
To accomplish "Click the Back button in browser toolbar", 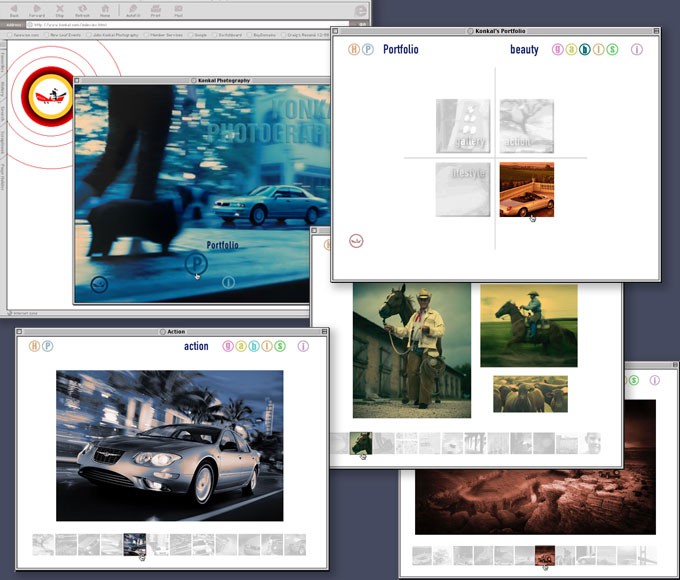I will 14,11.
